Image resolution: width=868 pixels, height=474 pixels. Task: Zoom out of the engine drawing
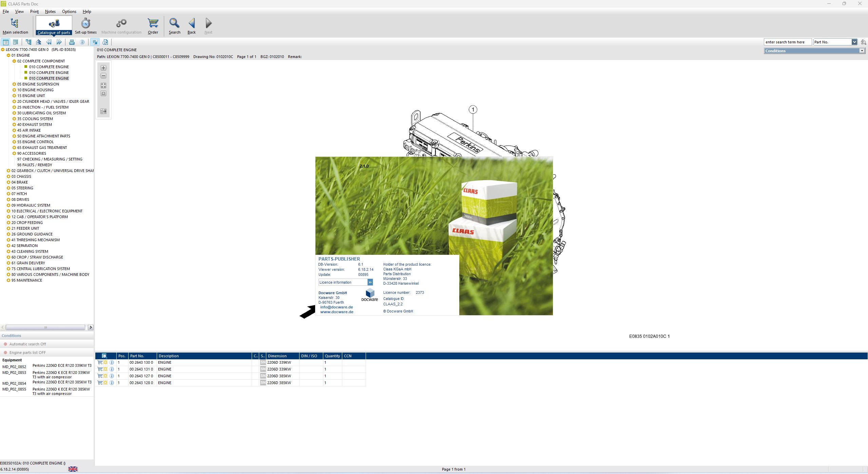(x=103, y=76)
